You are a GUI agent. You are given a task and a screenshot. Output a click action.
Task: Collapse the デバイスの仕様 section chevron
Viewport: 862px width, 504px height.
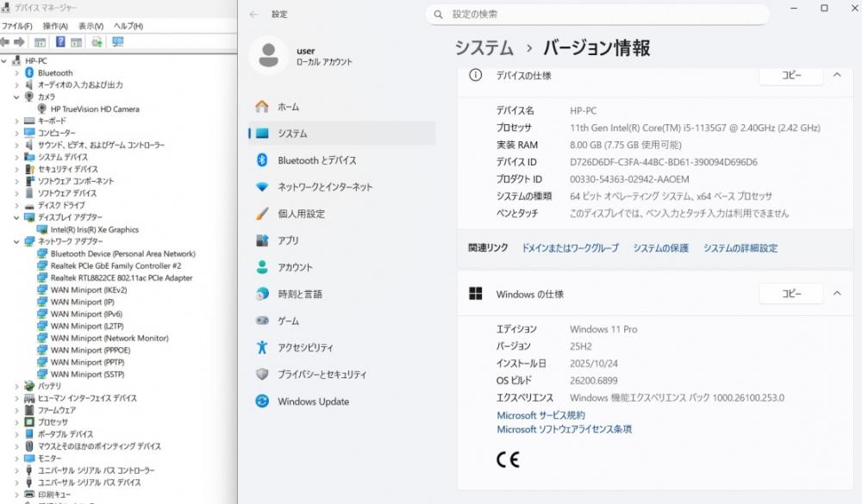(x=836, y=75)
